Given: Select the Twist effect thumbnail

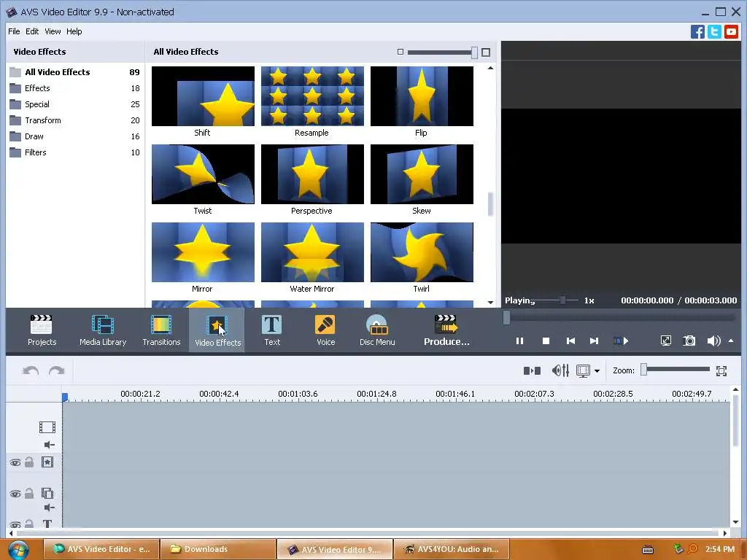Looking at the screenshot, I should click(x=203, y=174).
